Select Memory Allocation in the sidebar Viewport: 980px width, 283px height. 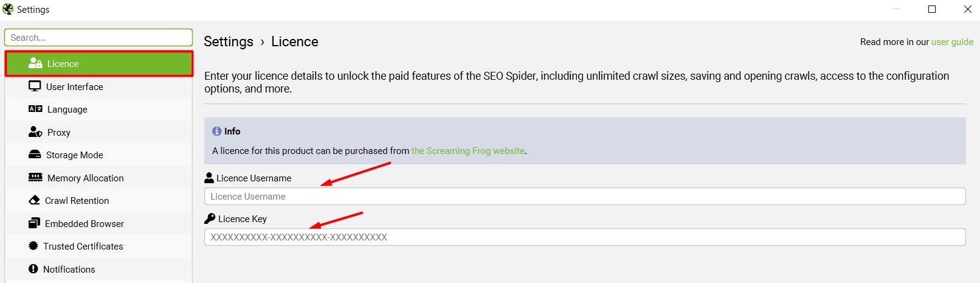85,178
